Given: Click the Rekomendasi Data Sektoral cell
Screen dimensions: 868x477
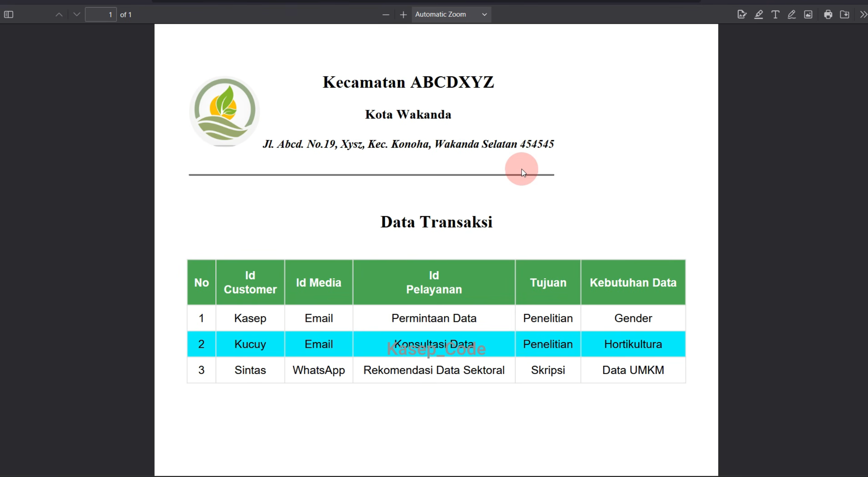Looking at the screenshot, I should [434, 370].
